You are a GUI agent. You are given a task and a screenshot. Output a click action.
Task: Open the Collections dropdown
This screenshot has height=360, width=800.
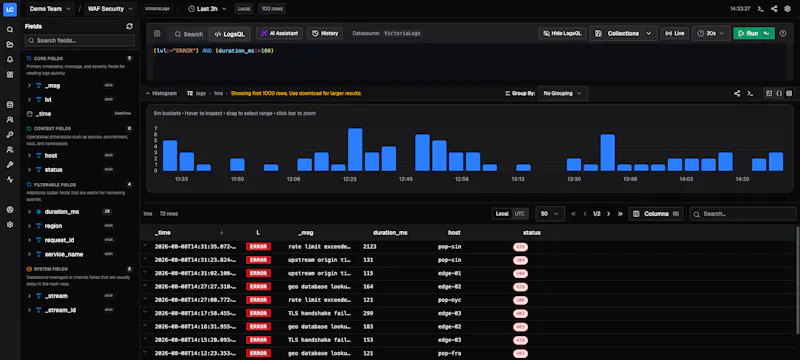coord(623,33)
